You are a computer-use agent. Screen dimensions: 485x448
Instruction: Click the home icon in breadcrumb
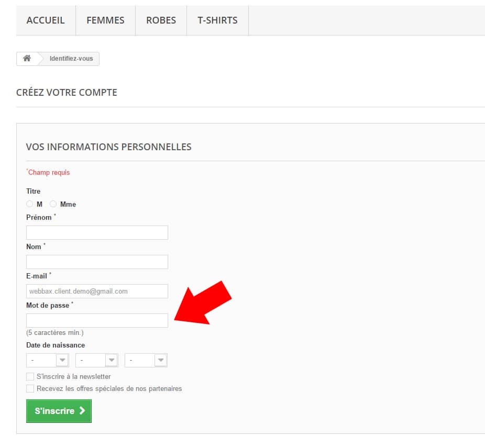27,59
